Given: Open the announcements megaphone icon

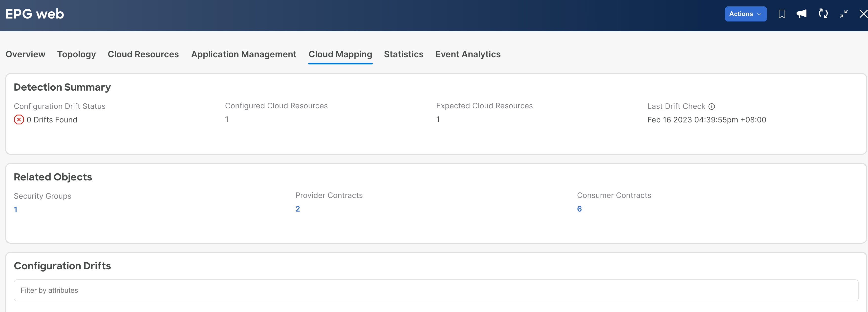Looking at the screenshot, I should point(802,14).
